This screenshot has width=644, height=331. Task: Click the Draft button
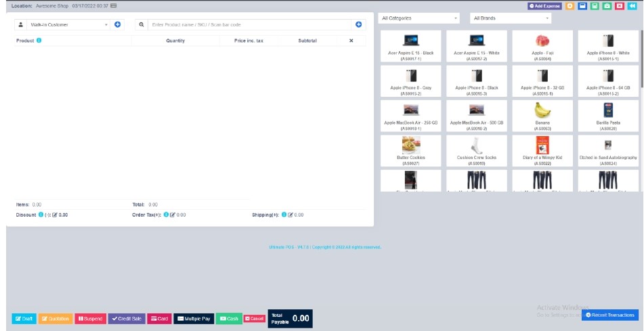tap(24, 318)
